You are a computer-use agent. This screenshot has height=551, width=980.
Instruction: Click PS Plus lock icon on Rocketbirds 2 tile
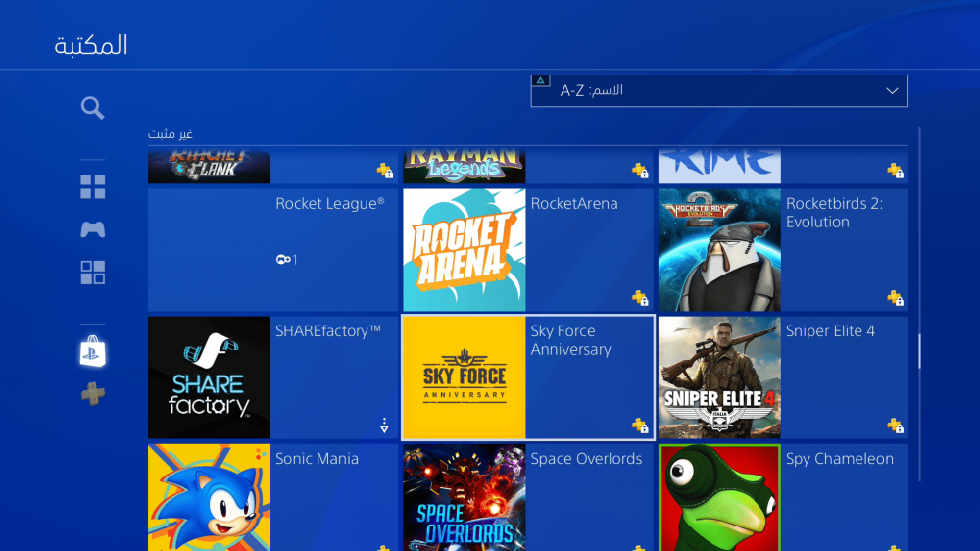pos(895,298)
